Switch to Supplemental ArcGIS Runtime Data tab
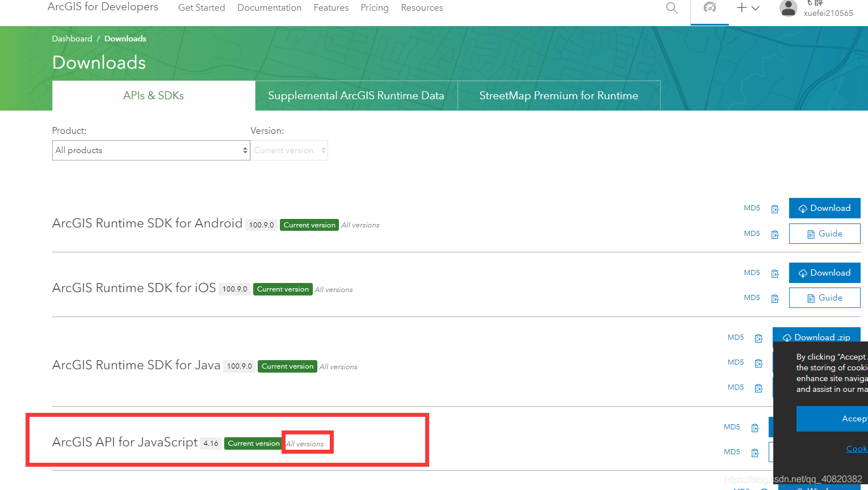The width and height of the screenshot is (868, 490). [357, 95]
